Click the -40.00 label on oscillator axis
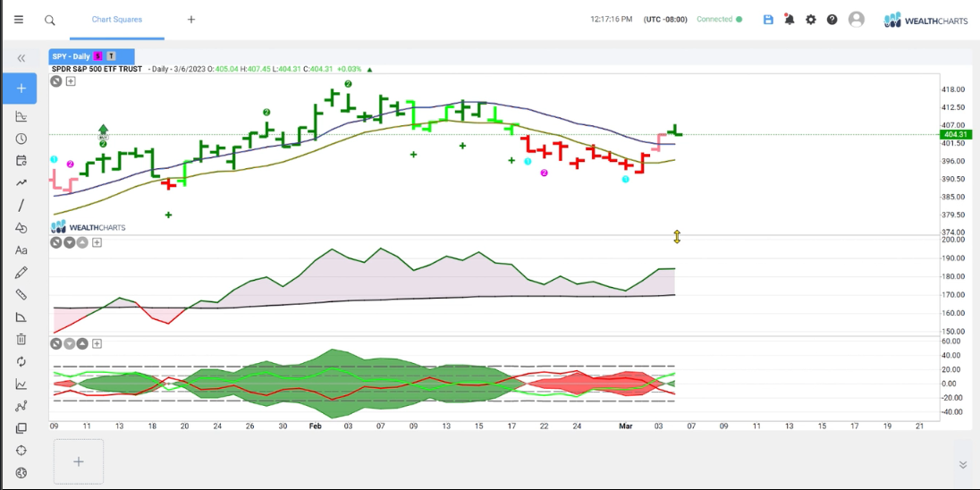 pos(951,412)
